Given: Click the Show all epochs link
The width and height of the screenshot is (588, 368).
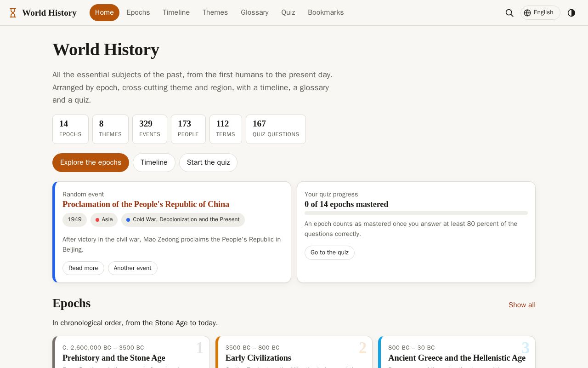Looking at the screenshot, I should [x=522, y=305].
